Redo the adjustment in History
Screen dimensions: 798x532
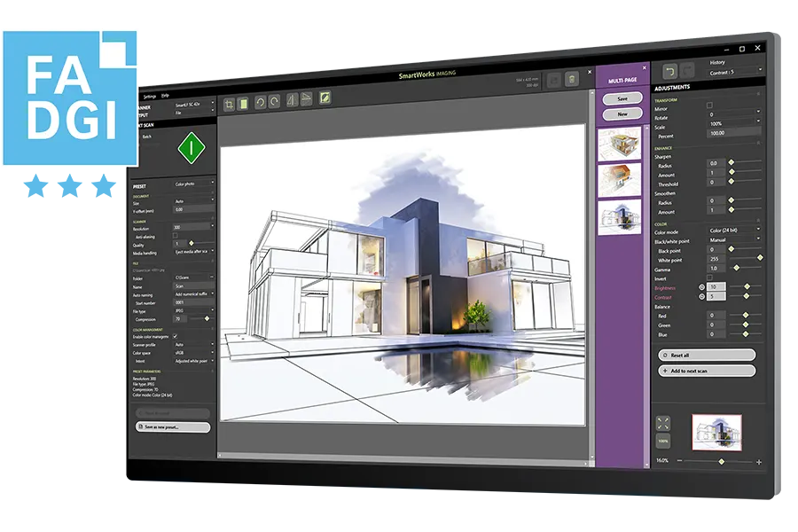[x=687, y=71]
